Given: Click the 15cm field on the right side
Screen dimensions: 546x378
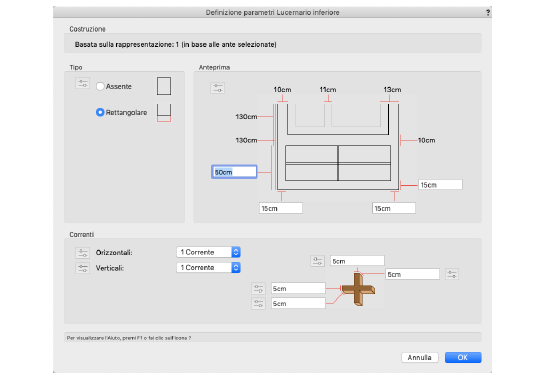Looking at the screenshot, I should (440, 185).
